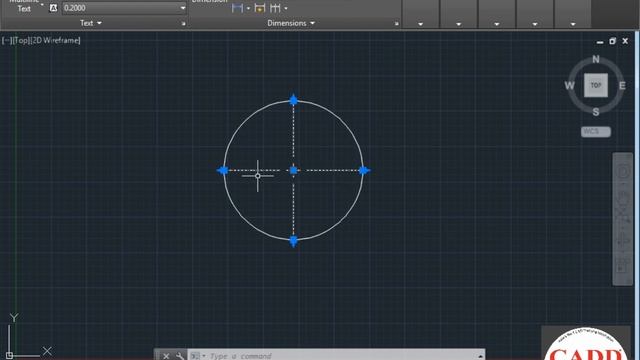
Task: Click the annotative text height icon
Action: pos(53,8)
